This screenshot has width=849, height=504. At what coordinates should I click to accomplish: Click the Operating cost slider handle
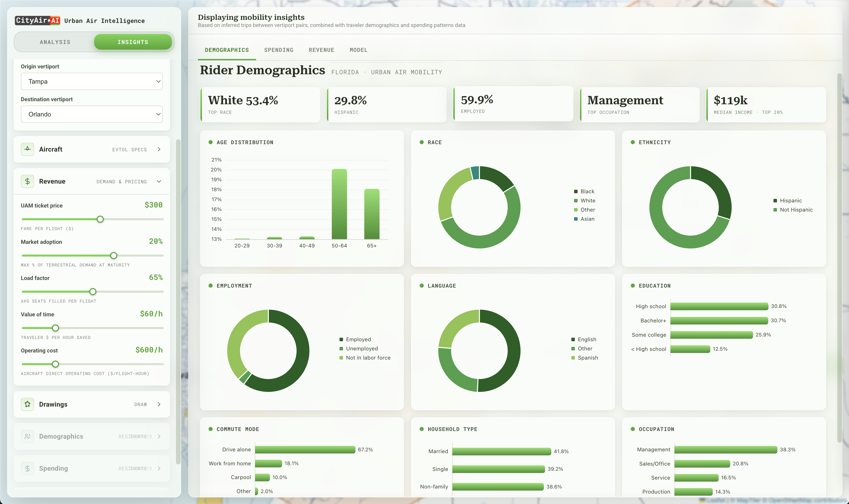pos(55,364)
